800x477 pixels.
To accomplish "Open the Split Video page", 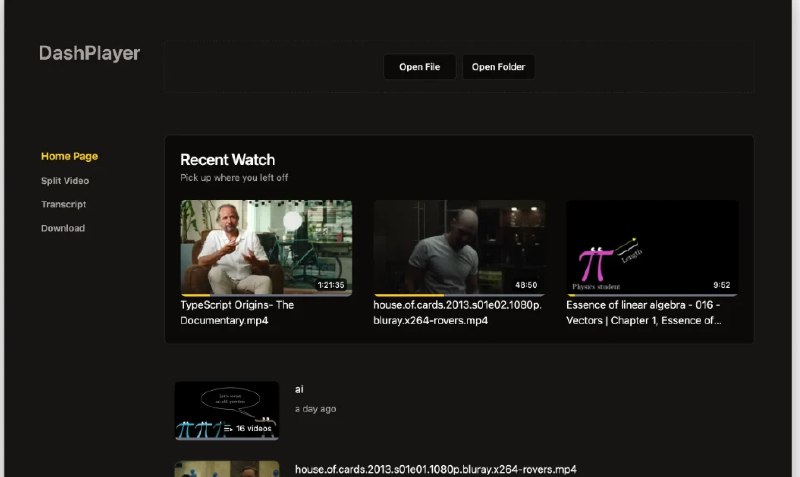I will (x=64, y=180).
